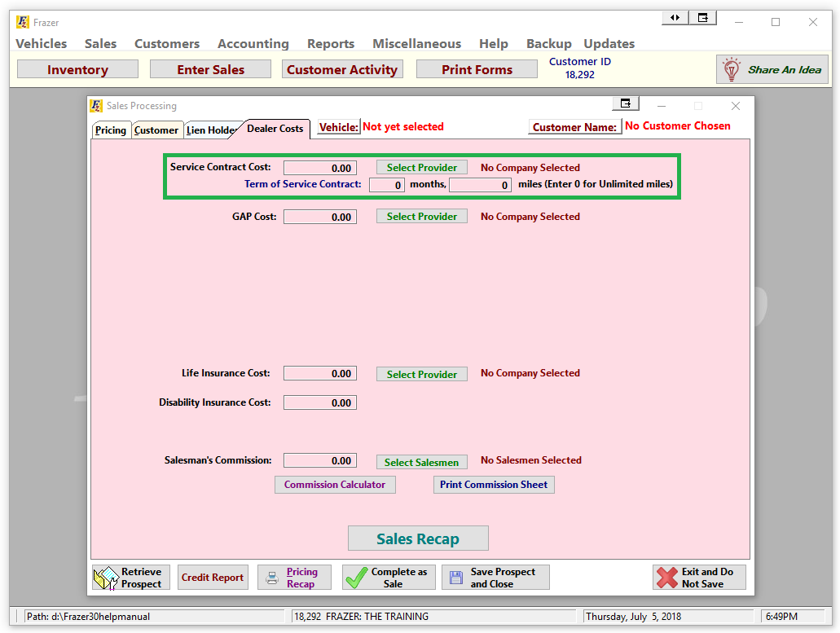Click the left-right arrows icon in title bar
The height and width of the screenshot is (633, 840).
675,18
